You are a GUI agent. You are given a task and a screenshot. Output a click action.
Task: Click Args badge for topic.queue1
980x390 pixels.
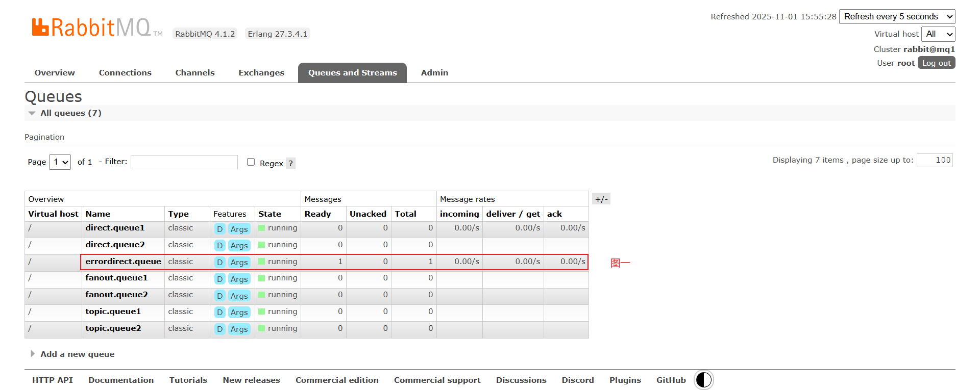[239, 312]
